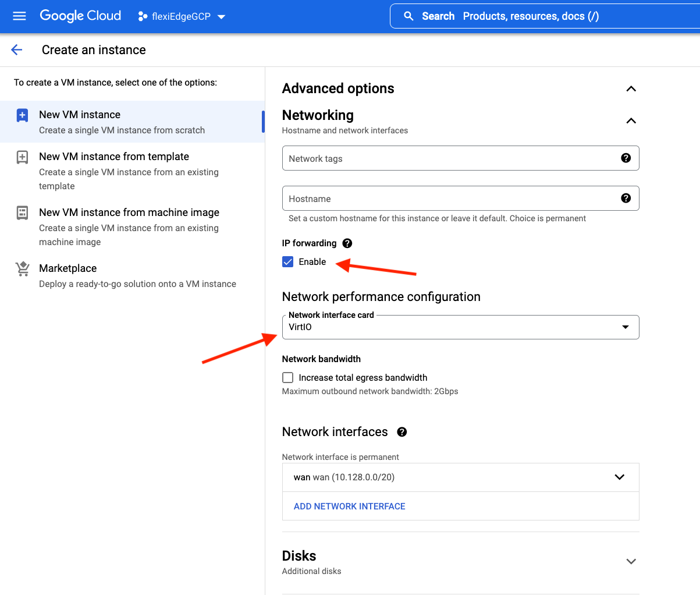The image size is (700, 595).
Task: Click the IP forwarding help icon
Action: (347, 243)
